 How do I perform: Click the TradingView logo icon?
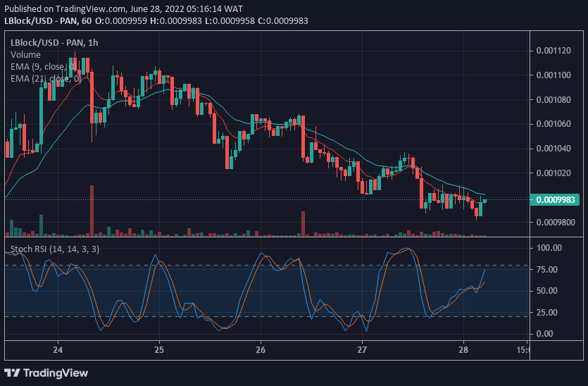point(12,373)
